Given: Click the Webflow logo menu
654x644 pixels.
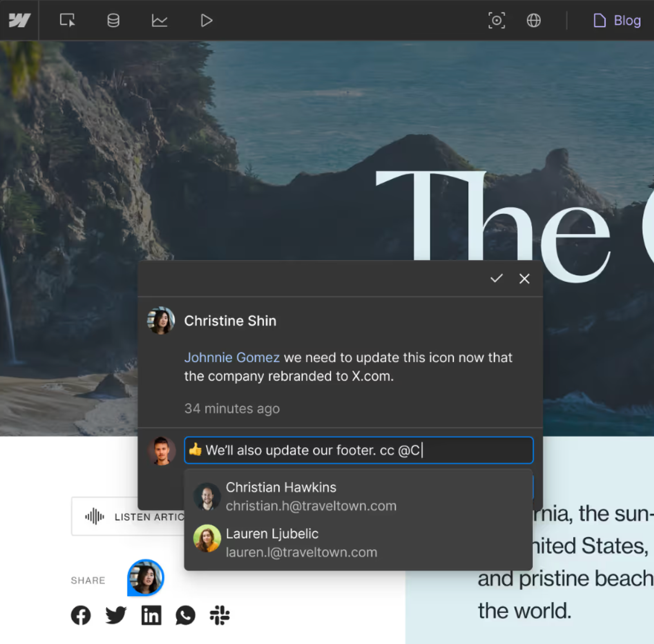Looking at the screenshot, I should click(19, 20).
